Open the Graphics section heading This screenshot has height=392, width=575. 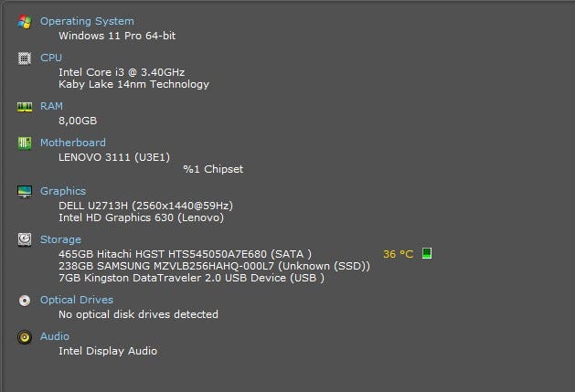tap(63, 191)
